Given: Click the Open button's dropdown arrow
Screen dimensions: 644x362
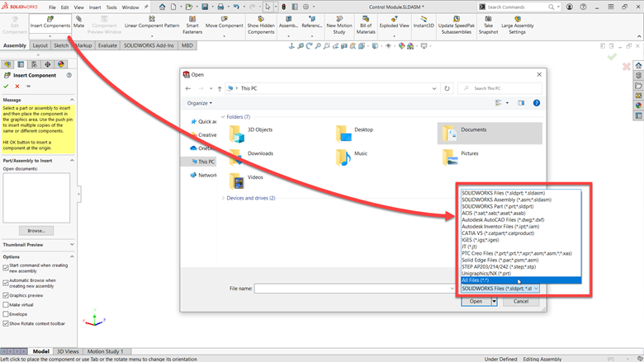Looking at the screenshot, I should 494,301.
